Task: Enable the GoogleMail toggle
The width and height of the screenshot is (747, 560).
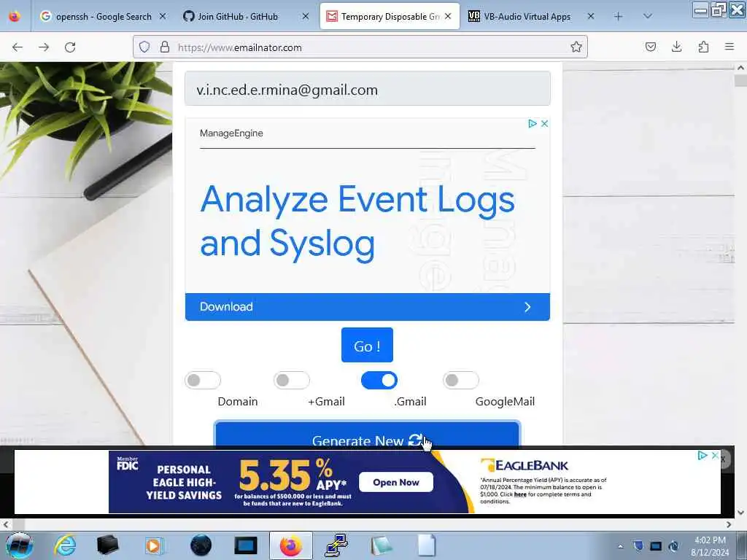Action: [x=461, y=380]
